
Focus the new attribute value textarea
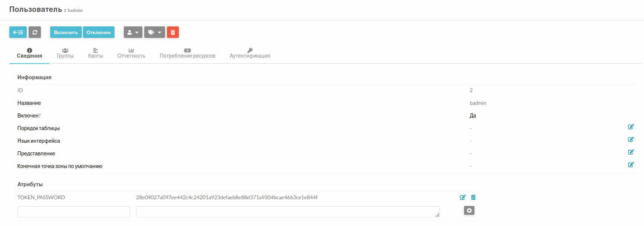tap(288, 212)
